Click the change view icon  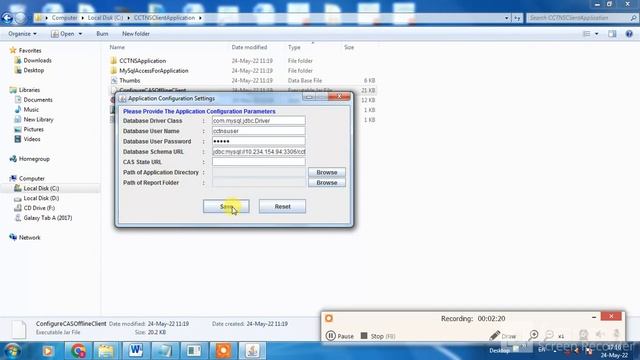pyautogui.click(x=587, y=34)
